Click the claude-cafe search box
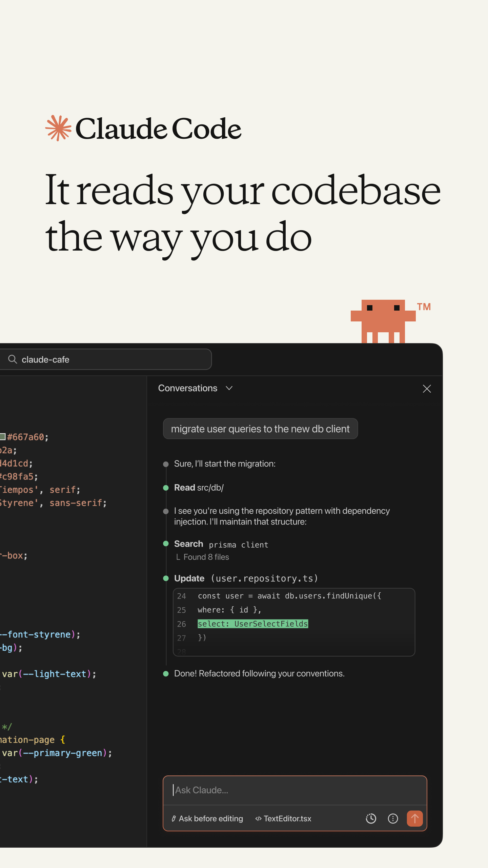Image resolution: width=488 pixels, height=868 pixels. (105, 359)
